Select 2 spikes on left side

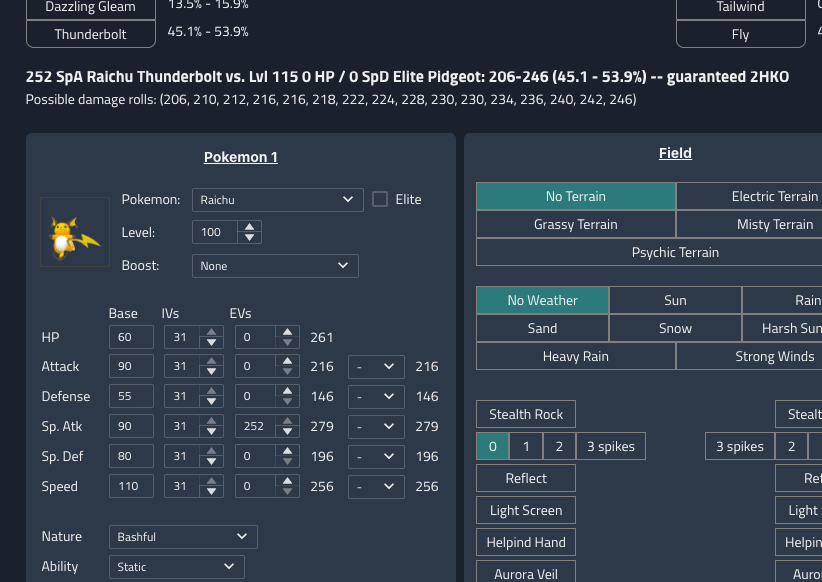(x=559, y=446)
